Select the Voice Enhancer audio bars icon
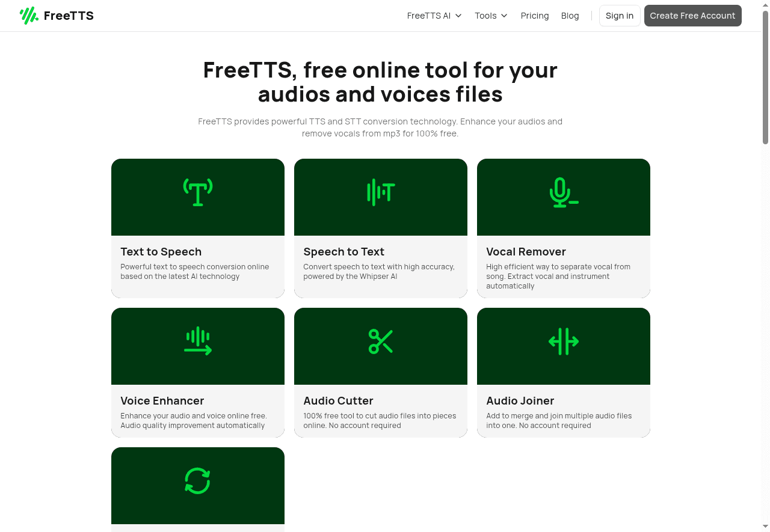This screenshot has height=532, width=770. [197, 341]
